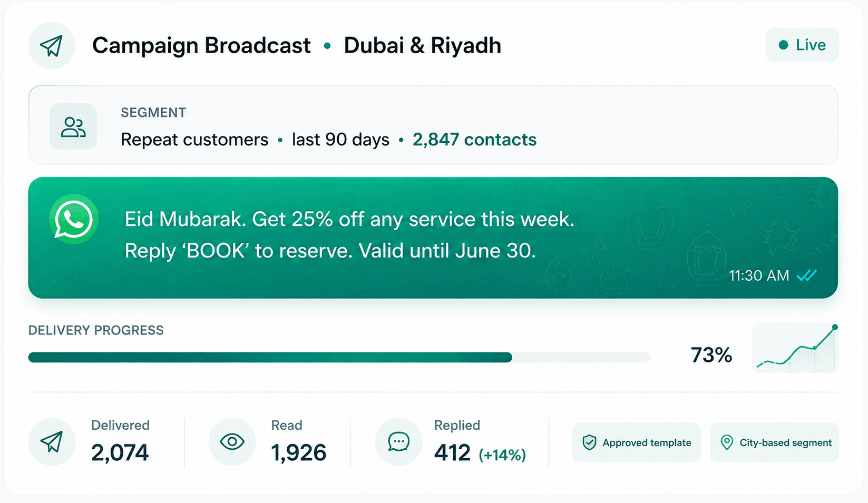
Task: Click the Live status badge
Action: tap(802, 45)
